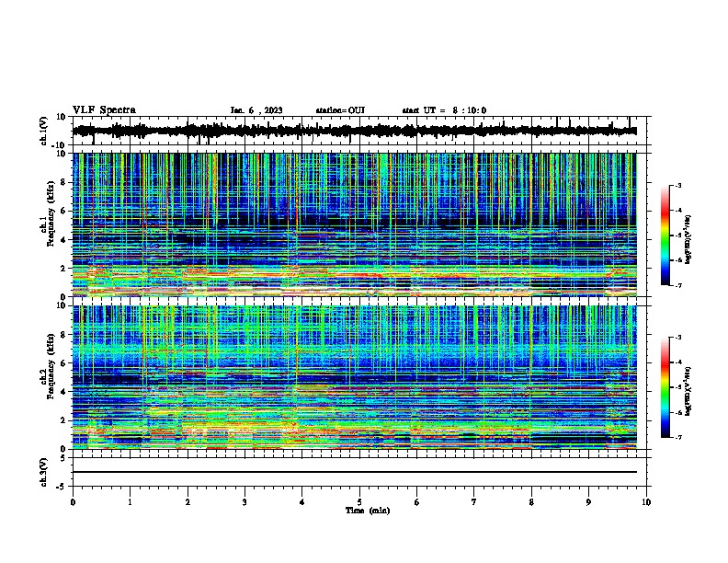Click time axis tick label "5"
728x563 pixels.
point(359,502)
